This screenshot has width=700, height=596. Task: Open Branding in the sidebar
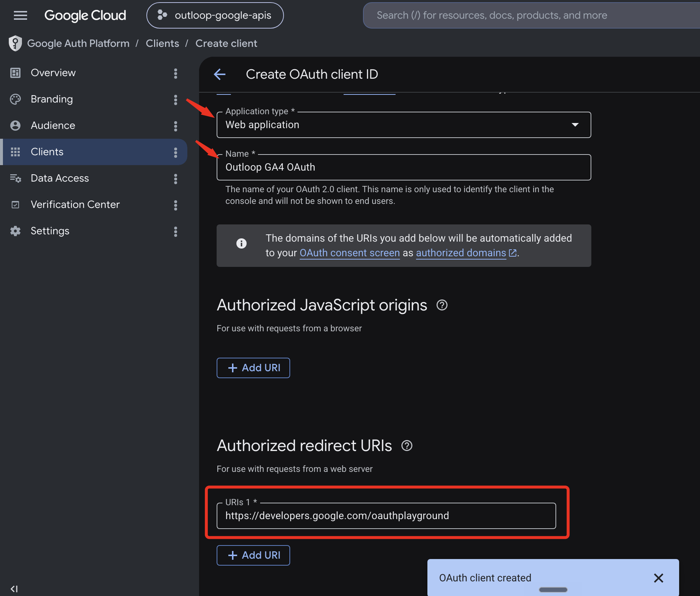[x=93, y=99]
